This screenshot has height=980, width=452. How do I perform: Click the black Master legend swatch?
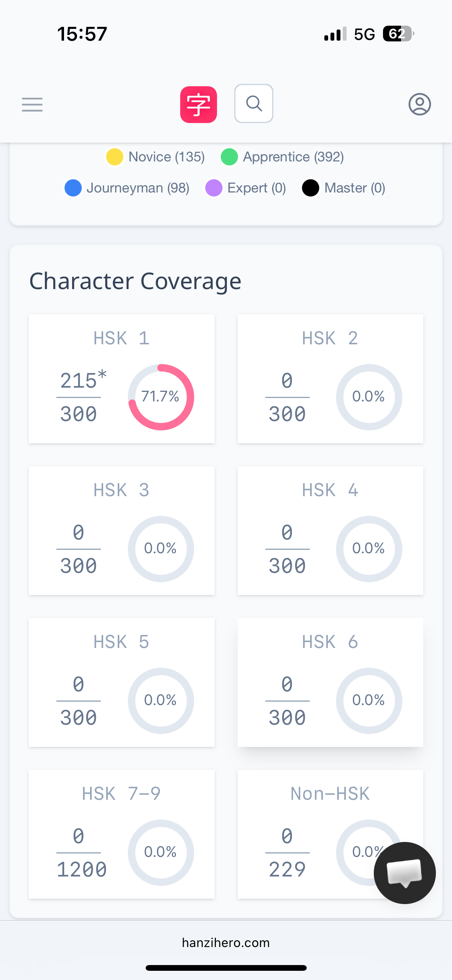[311, 188]
